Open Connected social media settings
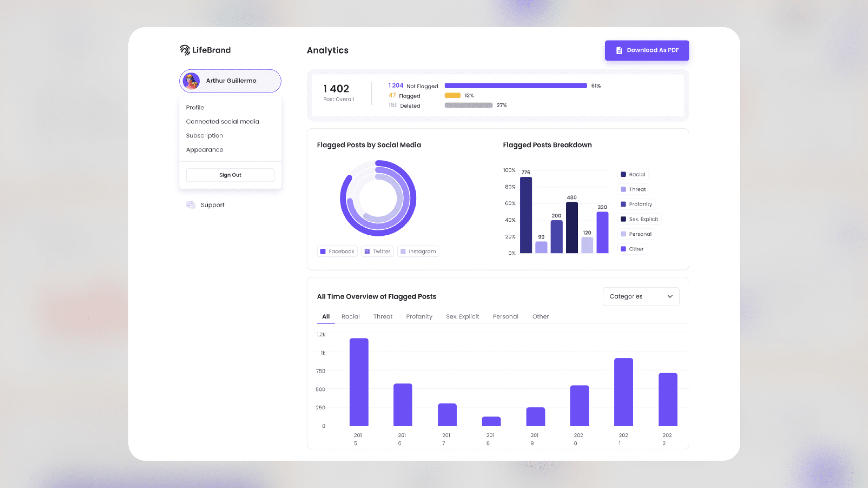Image resolution: width=868 pixels, height=488 pixels. pyautogui.click(x=222, y=121)
